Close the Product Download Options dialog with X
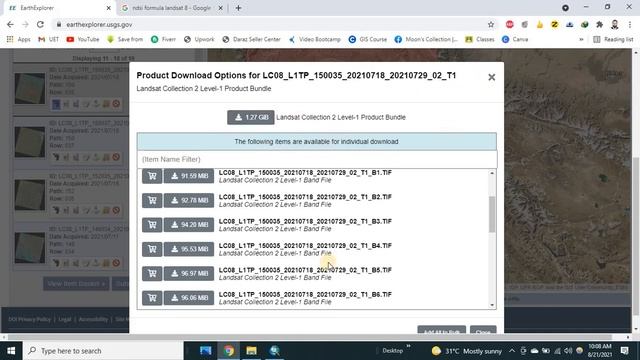 [x=491, y=77]
